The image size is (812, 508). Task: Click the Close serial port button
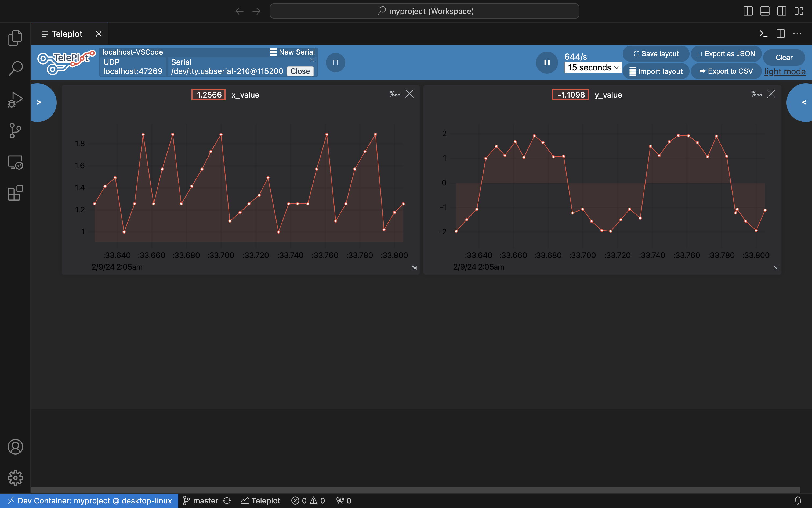300,71
